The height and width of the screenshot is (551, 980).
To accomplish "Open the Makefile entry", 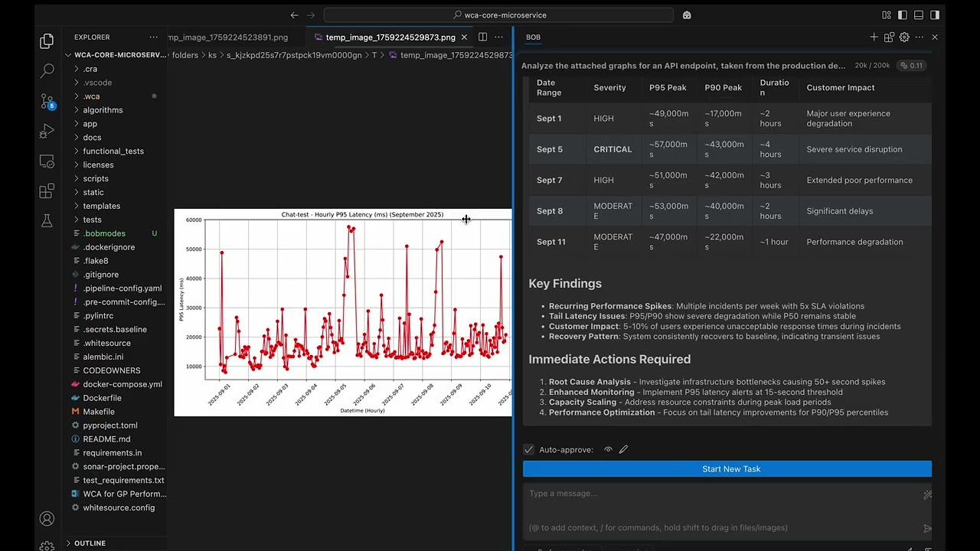I will 116,412.
